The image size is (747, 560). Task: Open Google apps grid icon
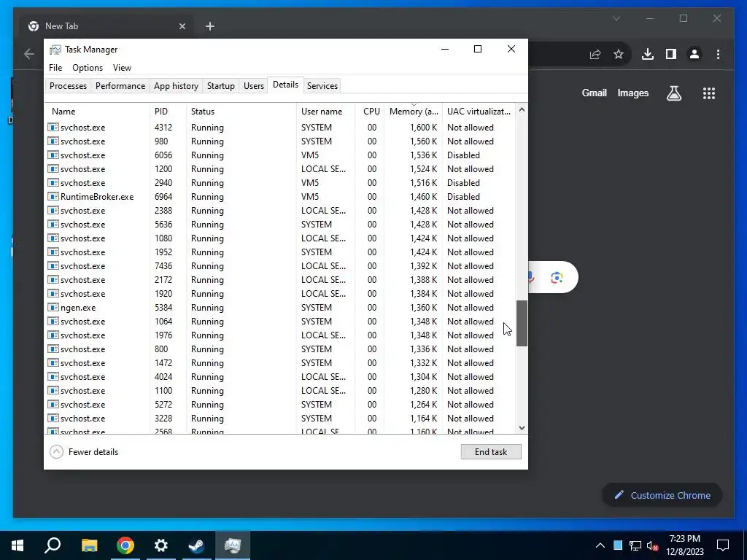pos(709,93)
